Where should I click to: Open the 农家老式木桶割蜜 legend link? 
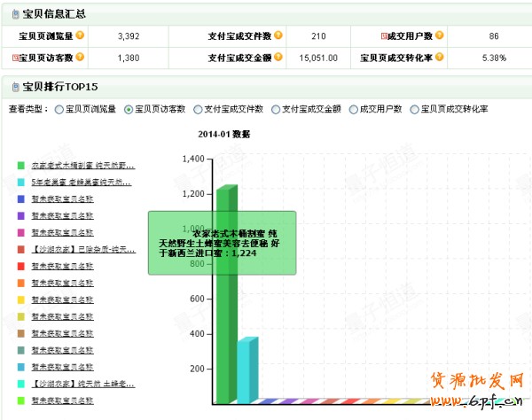[x=82, y=166]
